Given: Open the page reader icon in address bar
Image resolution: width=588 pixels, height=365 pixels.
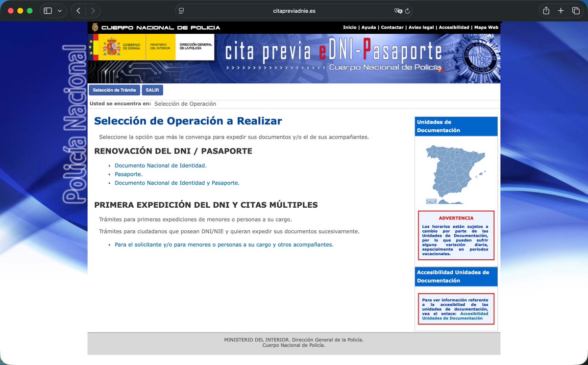Looking at the screenshot, I should click(181, 11).
